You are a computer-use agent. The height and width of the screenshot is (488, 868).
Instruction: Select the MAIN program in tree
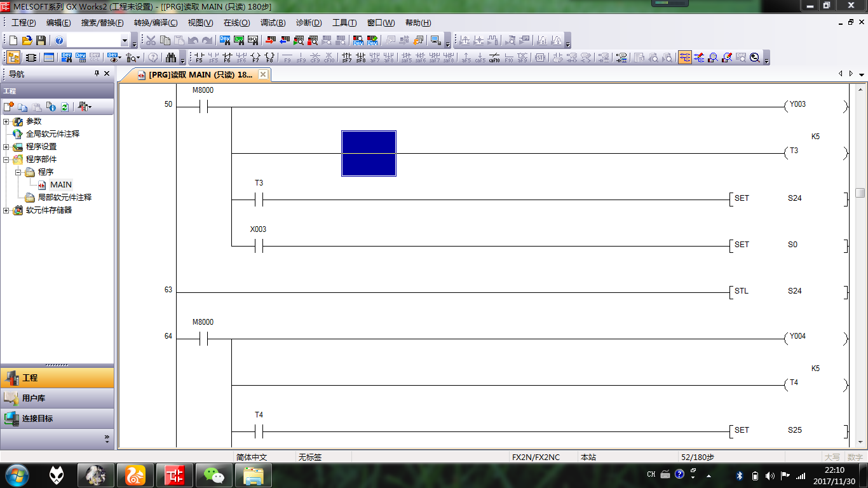coord(61,185)
